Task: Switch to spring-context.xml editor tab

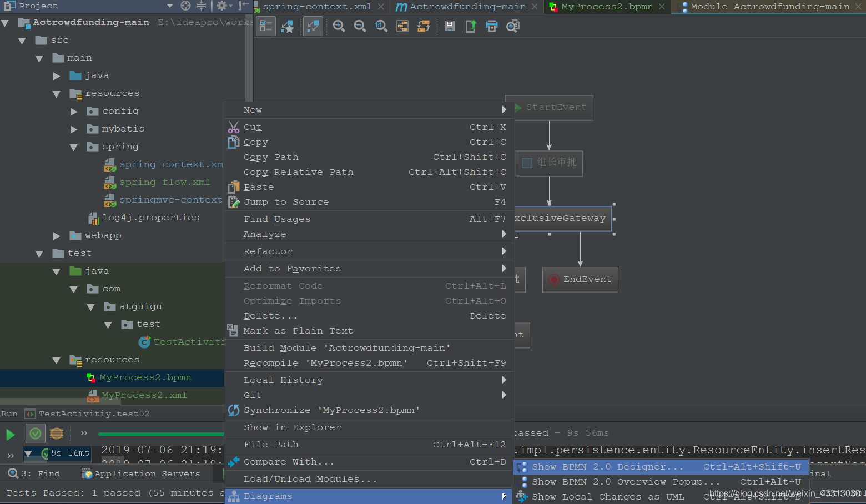Action: click(316, 7)
